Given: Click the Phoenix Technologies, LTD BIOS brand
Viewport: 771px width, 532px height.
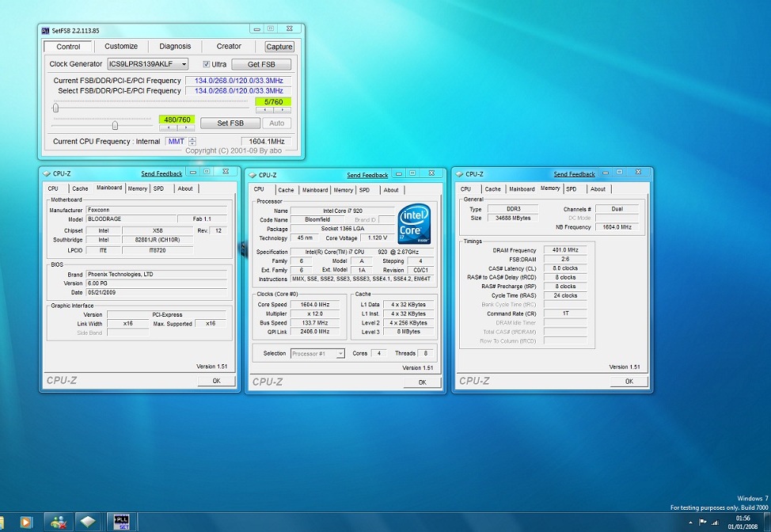Looking at the screenshot, I should tap(157, 275).
